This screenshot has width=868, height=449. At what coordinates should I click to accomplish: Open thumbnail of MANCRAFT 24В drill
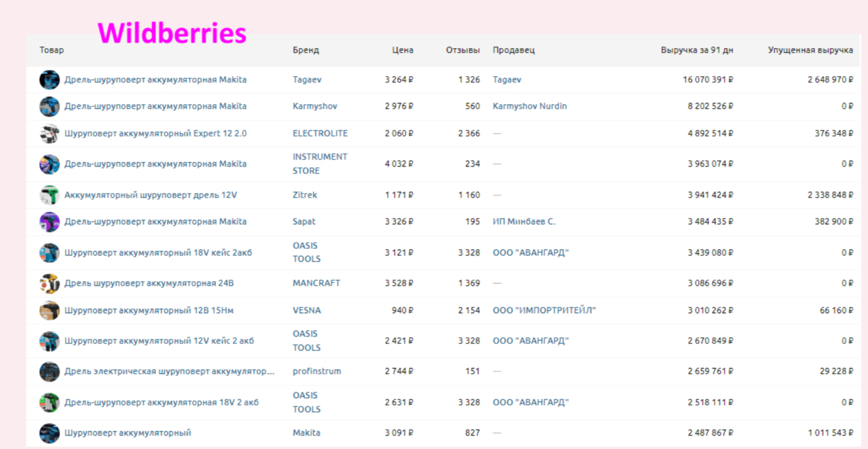(49, 283)
